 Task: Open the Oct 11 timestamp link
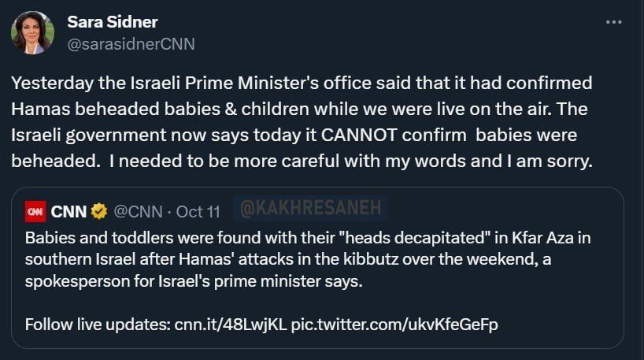[198, 211]
